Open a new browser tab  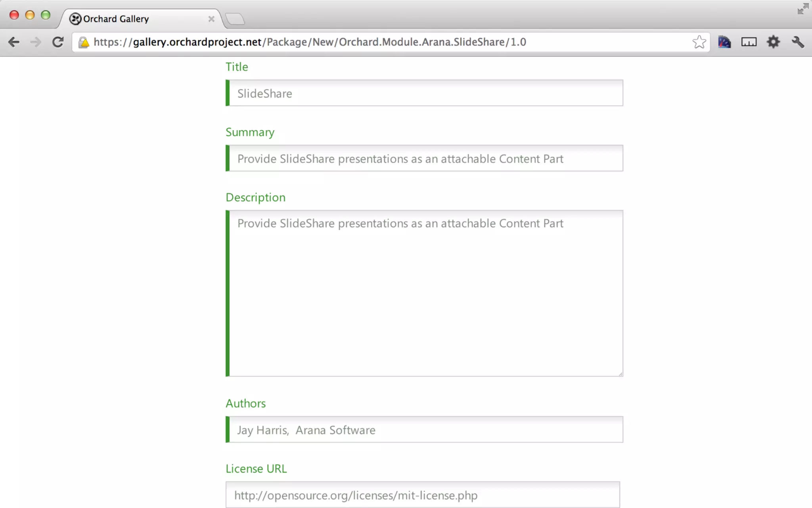click(x=235, y=19)
